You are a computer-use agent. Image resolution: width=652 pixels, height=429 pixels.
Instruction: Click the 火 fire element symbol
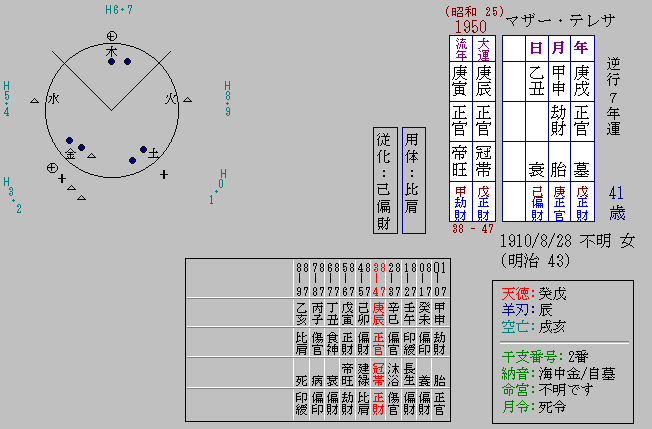pos(171,99)
